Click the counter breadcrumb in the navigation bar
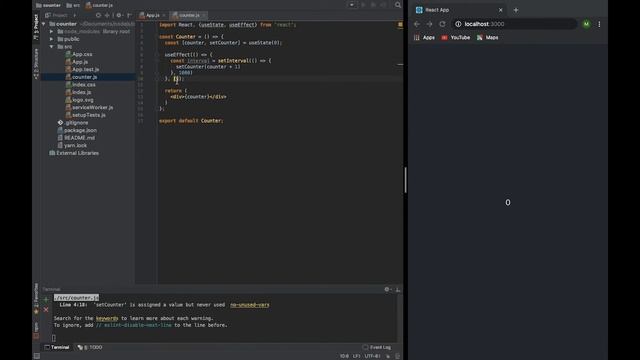 (48, 5)
